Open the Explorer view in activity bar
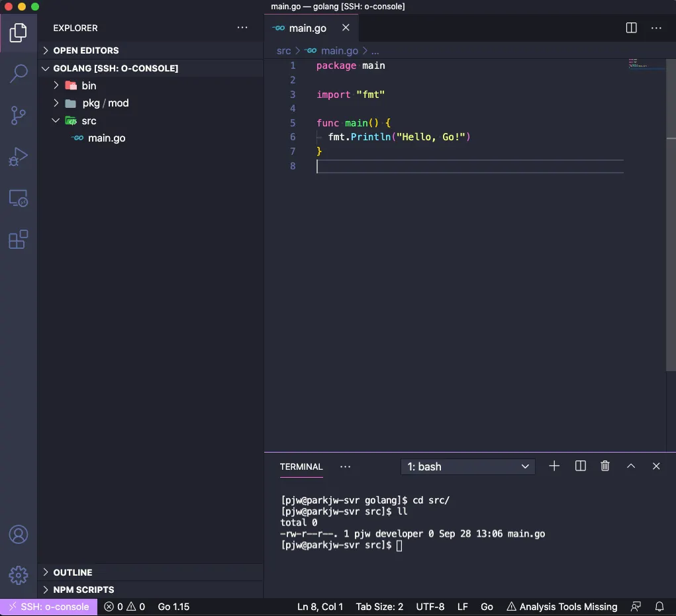The width and height of the screenshot is (676, 616). pos(18,32)
